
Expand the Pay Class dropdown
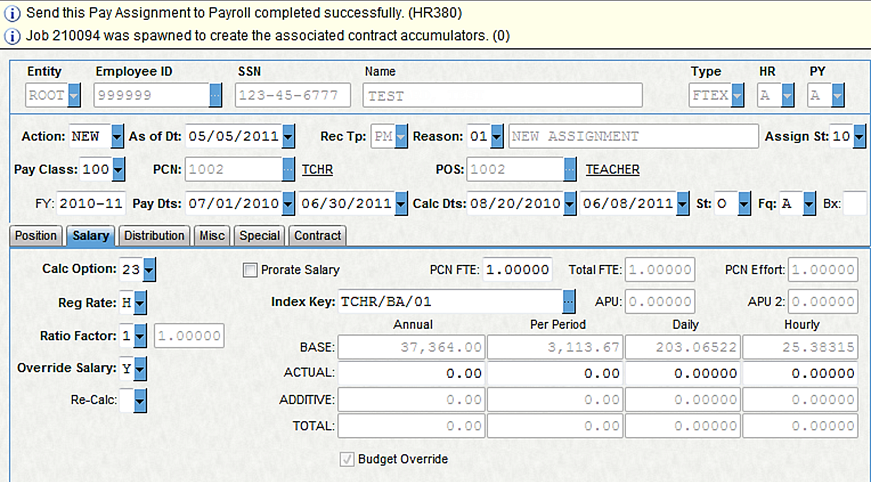coord(118,170)
